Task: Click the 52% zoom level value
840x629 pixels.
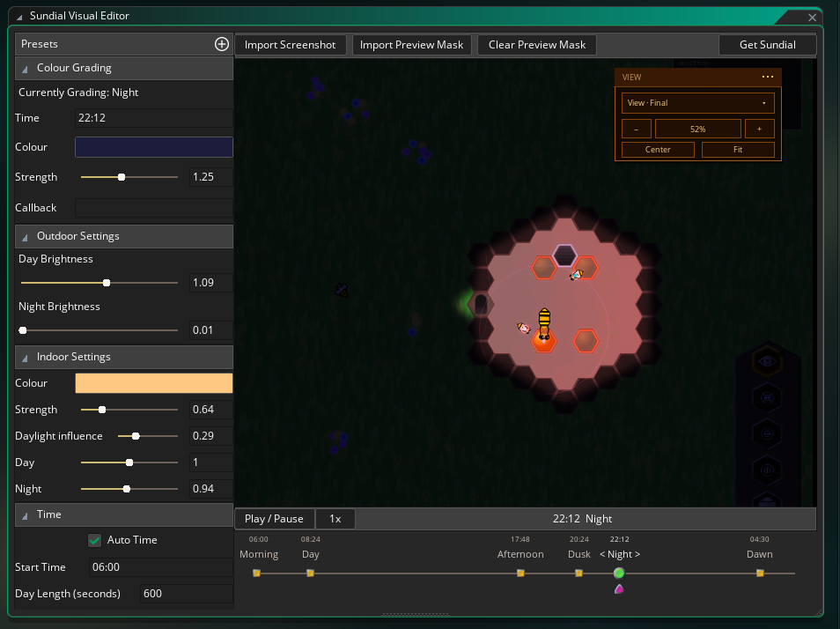Action: (697, 129)
